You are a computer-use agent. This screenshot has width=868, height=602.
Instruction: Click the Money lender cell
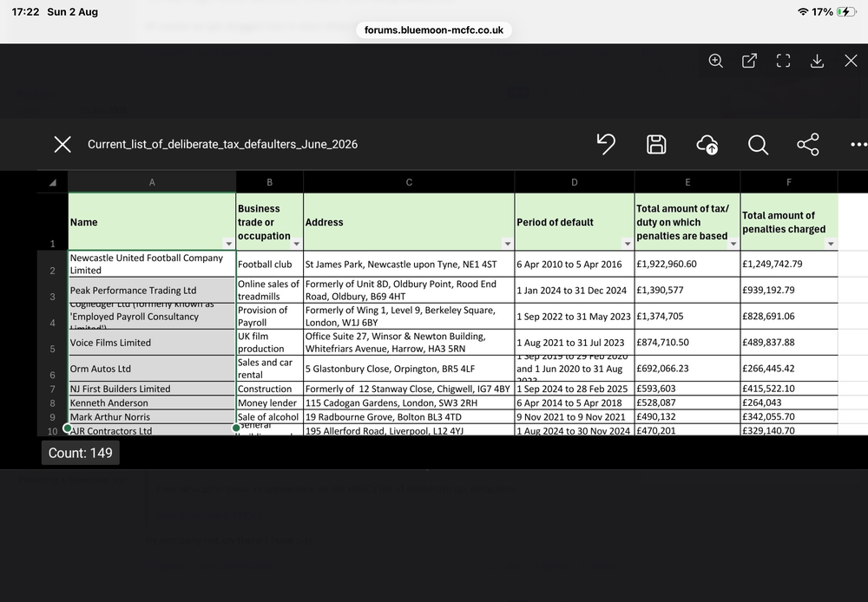pos(270,402)
